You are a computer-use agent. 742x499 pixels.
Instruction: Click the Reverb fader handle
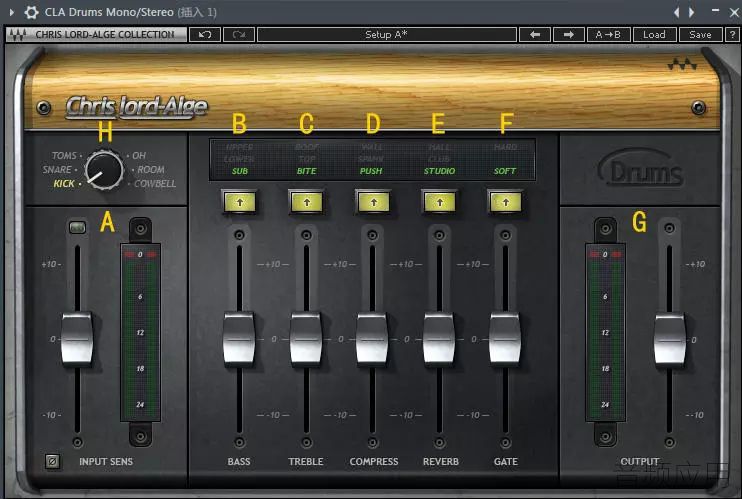click(x=439, y=339)
